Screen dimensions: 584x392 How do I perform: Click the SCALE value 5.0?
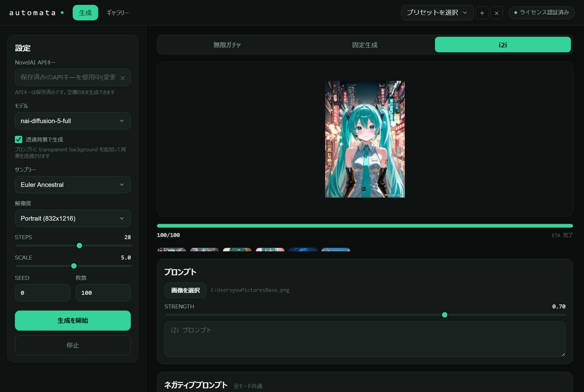point(126,258)
